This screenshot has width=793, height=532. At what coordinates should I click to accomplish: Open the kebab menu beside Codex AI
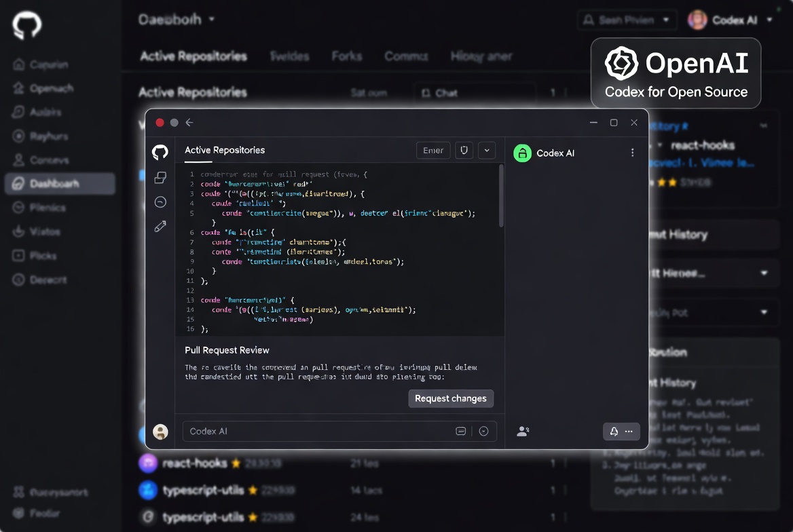tap(632, 153)
